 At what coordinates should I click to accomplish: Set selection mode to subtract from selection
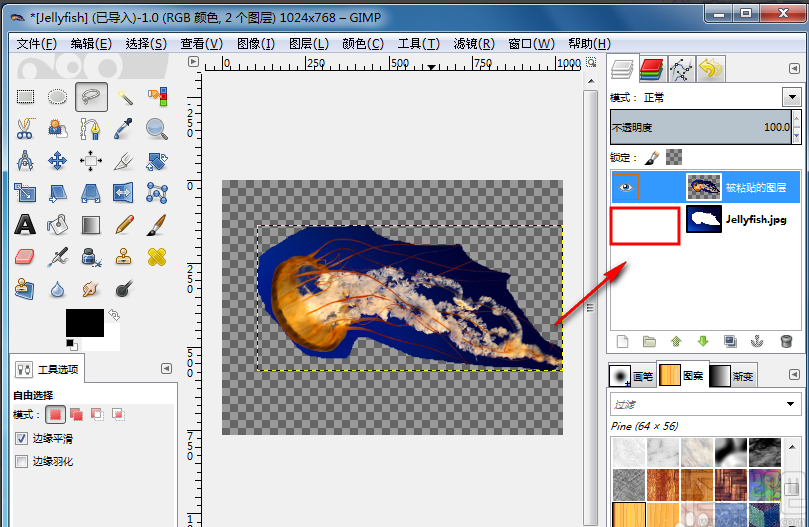97,414
